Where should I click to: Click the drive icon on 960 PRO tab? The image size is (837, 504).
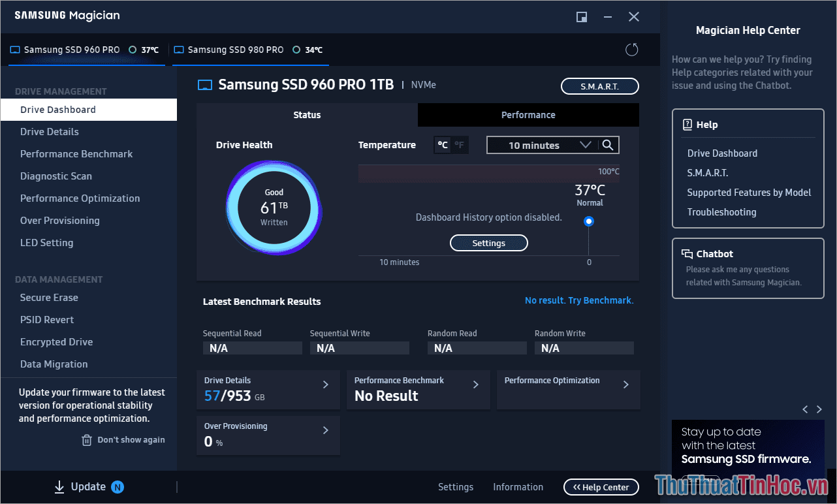(16, 50)
